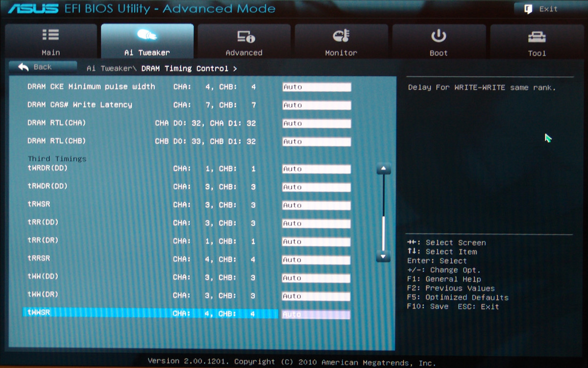The height and width of the screenshot is (368, 588).
Task: Open Auto field for tRR(DD)
Action: (317, 223)
